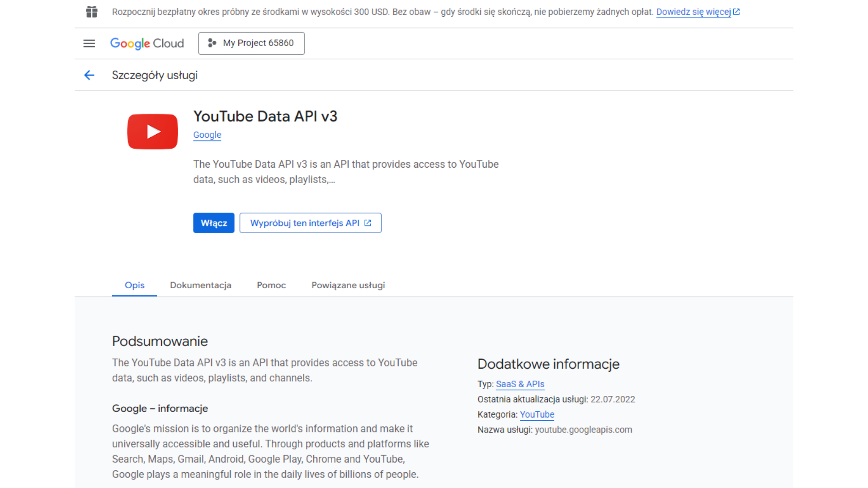Click the Włącz button
This screenshot has width=868, height=488.
214,223
